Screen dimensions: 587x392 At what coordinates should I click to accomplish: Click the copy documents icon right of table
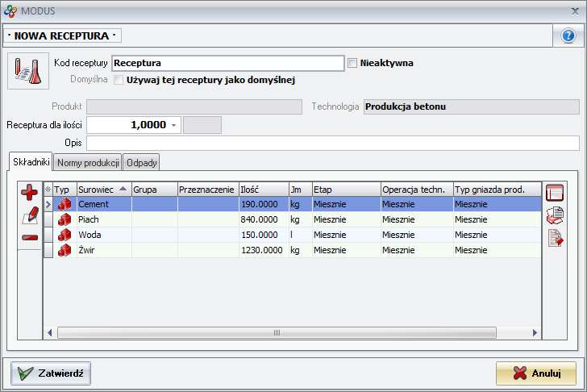pyautogui.click(x=555, y=215)
